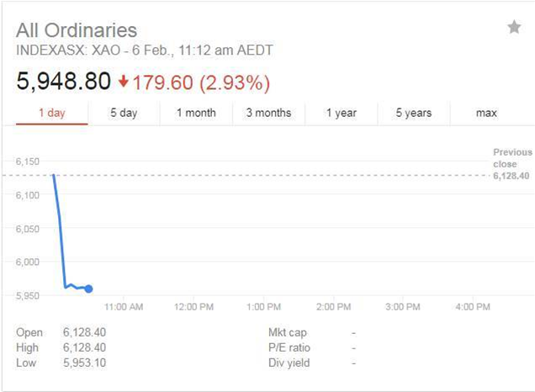Screen dimensions: 535x392
Task: Click the 11:00 AM axis label
Action: tap(124, 307)
